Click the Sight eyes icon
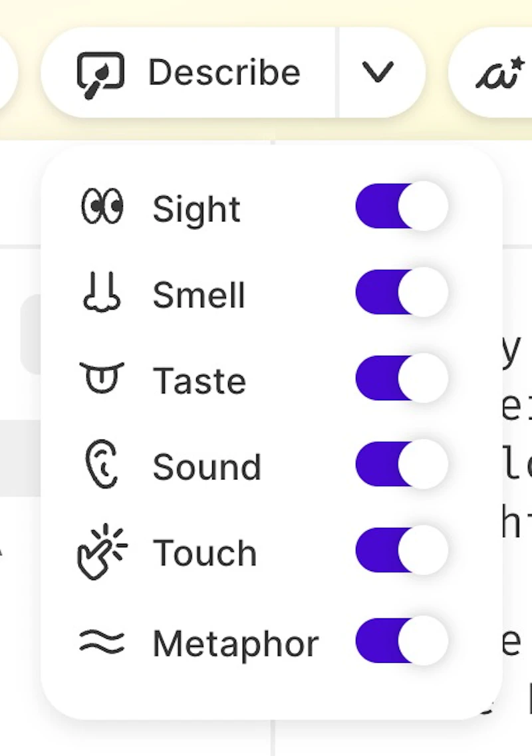The width and height of the screenshot is (532, 756). click(102, 207)
